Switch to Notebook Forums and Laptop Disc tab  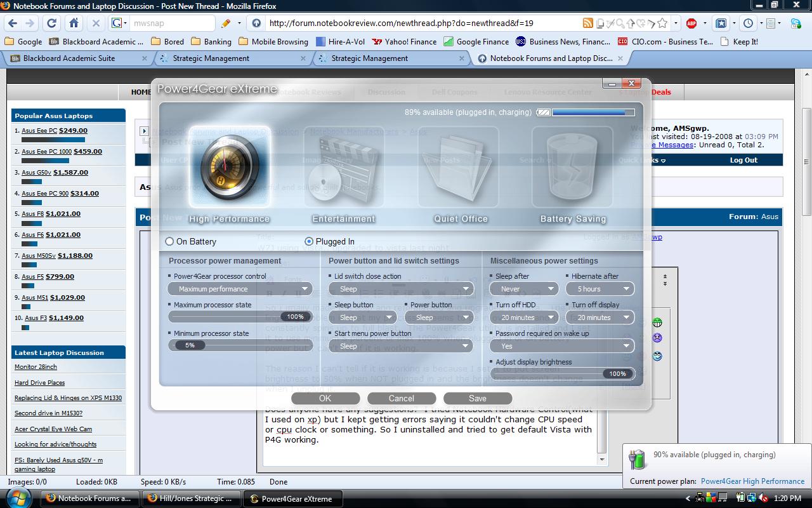551,58
